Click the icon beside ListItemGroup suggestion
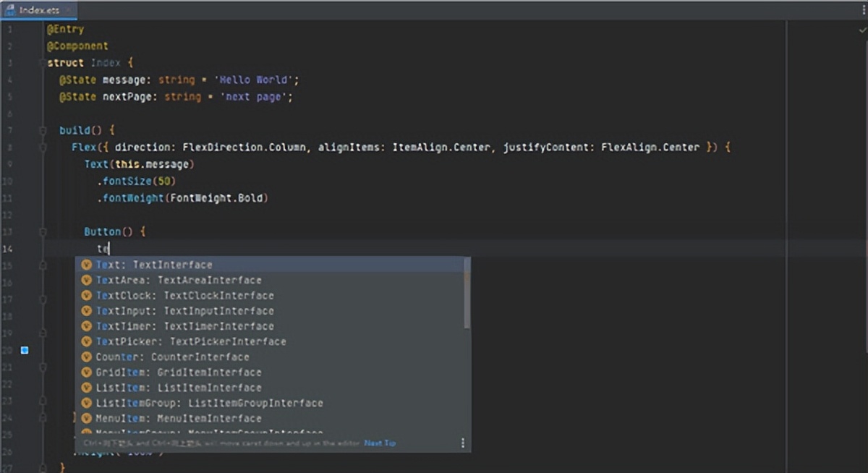This screenshot has width=868, height=473. (x=87, y=403)
